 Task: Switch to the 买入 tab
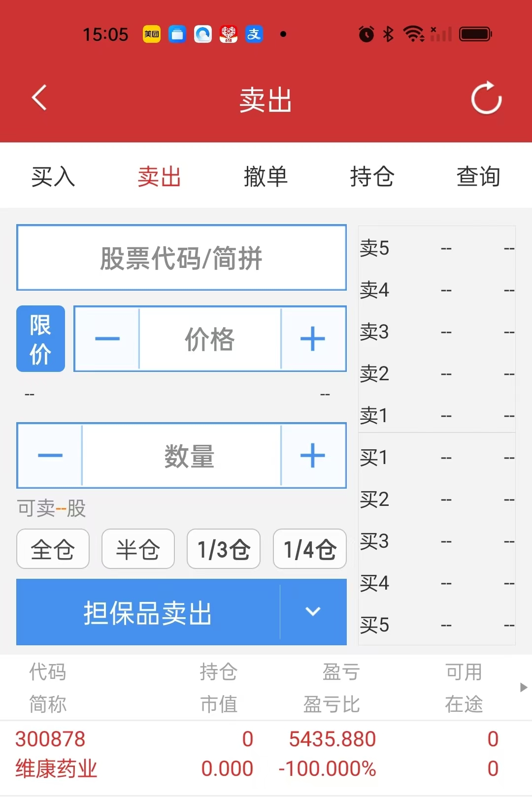pyautogui.click(x=53, y=176)
